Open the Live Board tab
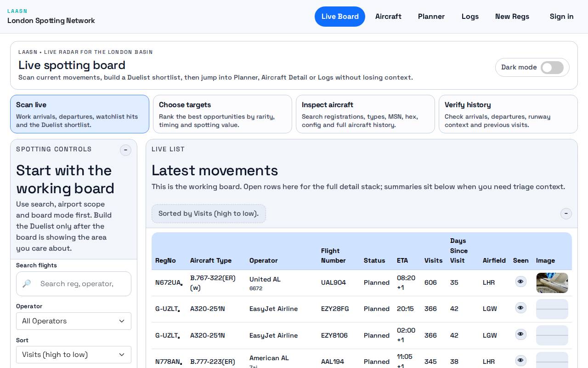588x368 pixels. coord(340,17)
